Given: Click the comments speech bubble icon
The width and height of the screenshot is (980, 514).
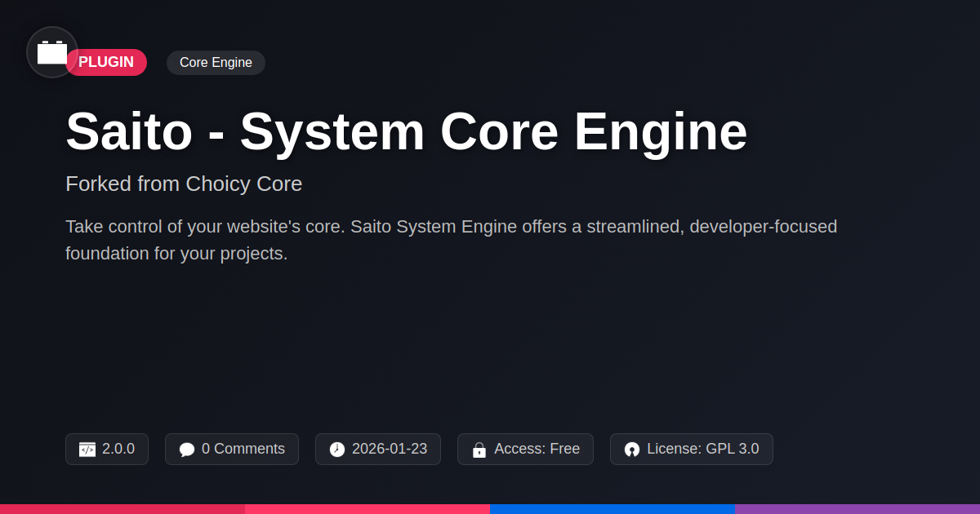Looking at the screenshot, I should click(187, 450).
